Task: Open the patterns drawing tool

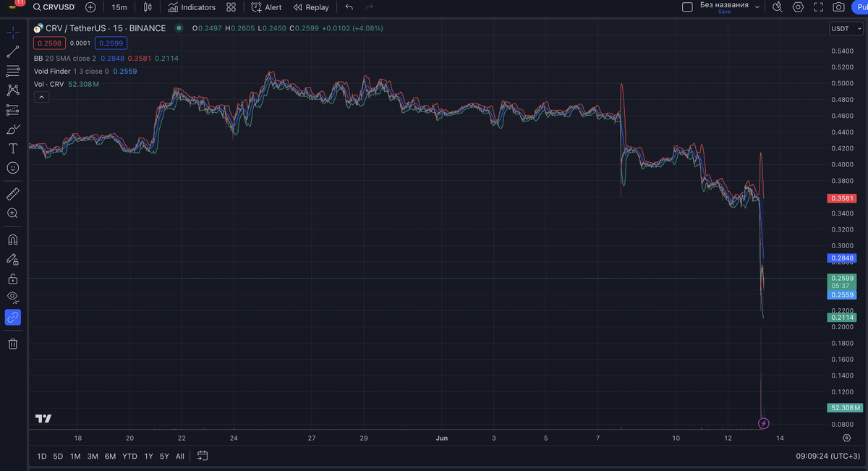Action: click(x=12, y=90)
